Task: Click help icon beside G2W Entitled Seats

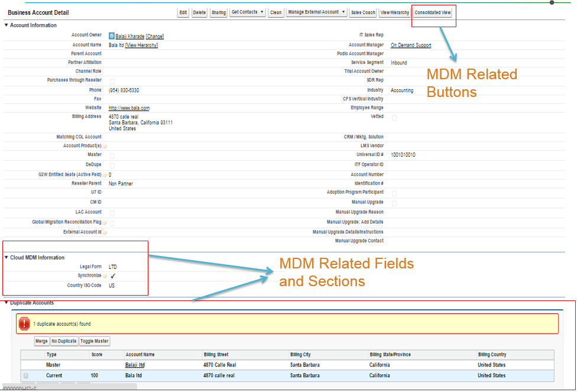Action: 105,175
